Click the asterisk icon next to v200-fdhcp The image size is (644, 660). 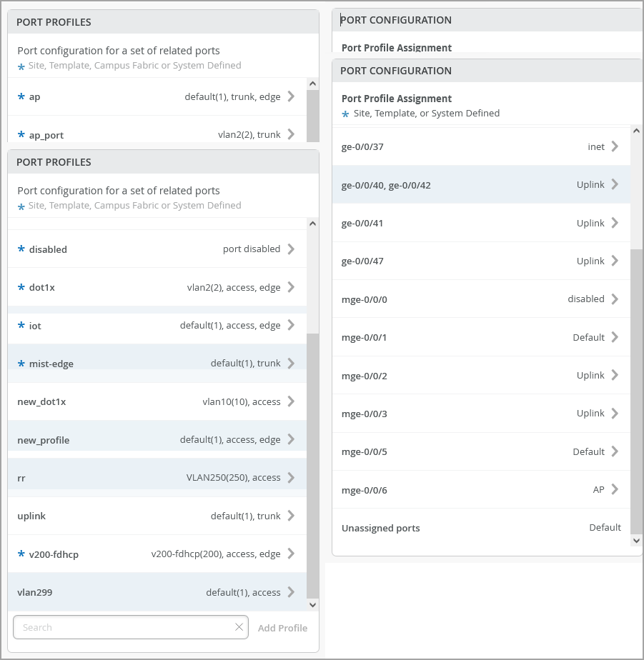click(x=21, y=554)
